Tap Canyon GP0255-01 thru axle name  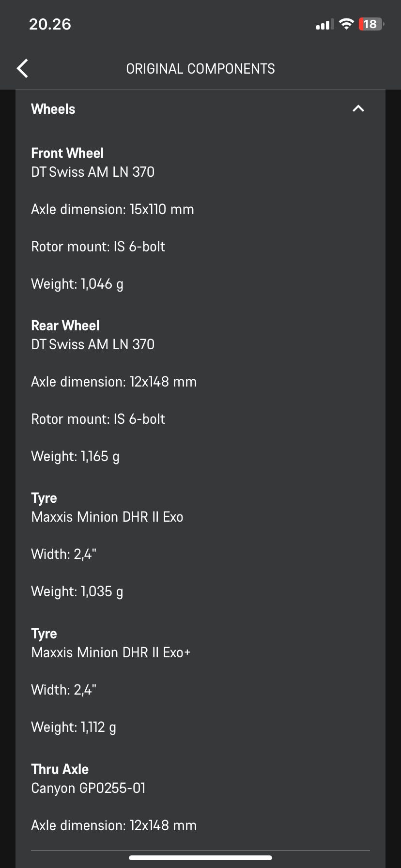tap(88, 788)
